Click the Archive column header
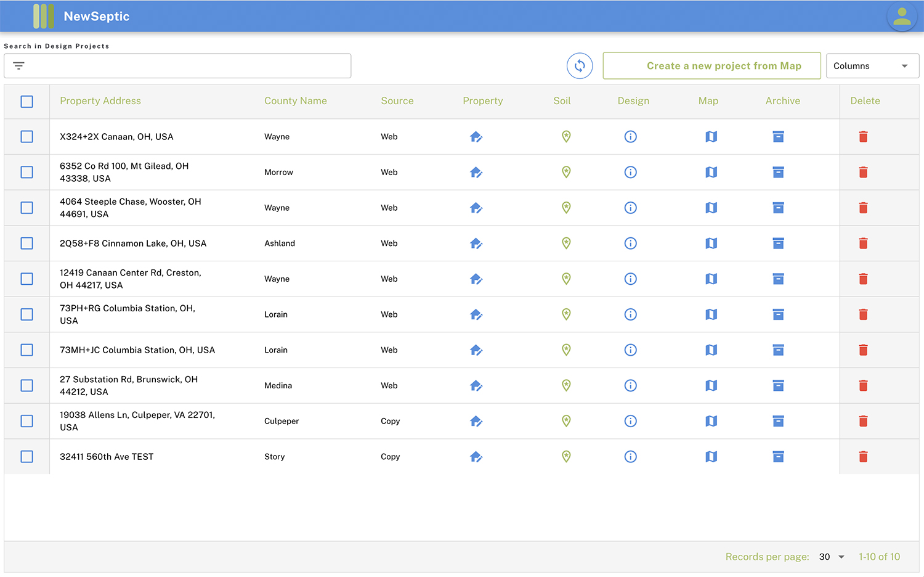This screenshot has width=924, height=577. pyautogui.click(x=783, y=101)
